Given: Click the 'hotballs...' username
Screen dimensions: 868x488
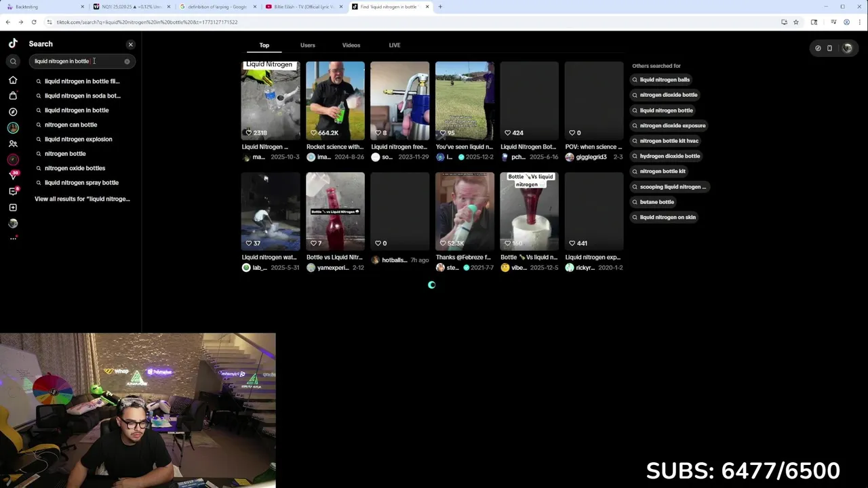Looking at the screenshot, I should (x=394, y=260).
